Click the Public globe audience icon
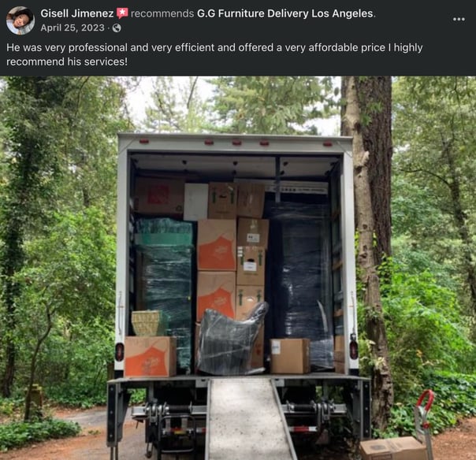The image size is (476, 460). [117, 28]
